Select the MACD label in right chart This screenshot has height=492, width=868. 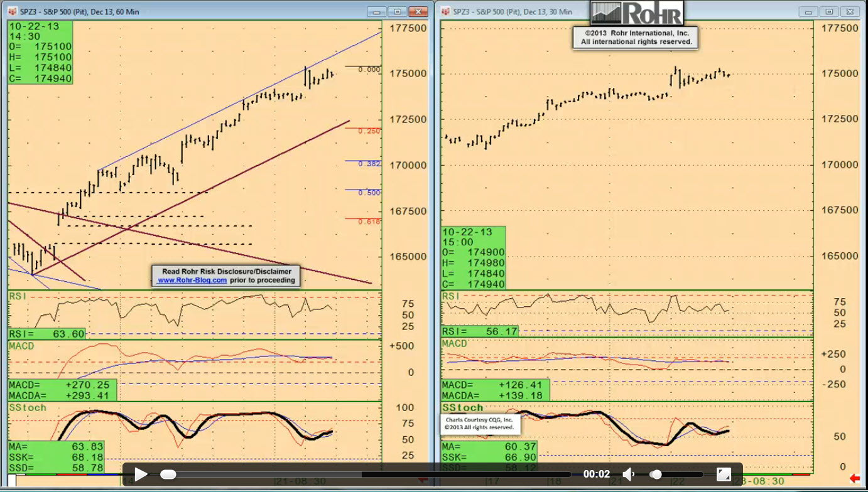(x=455, y=344)
